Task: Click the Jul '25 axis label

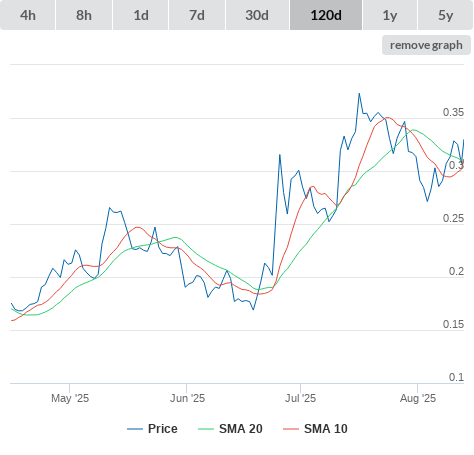Action: pyautogui.click(x=300, y=398)
